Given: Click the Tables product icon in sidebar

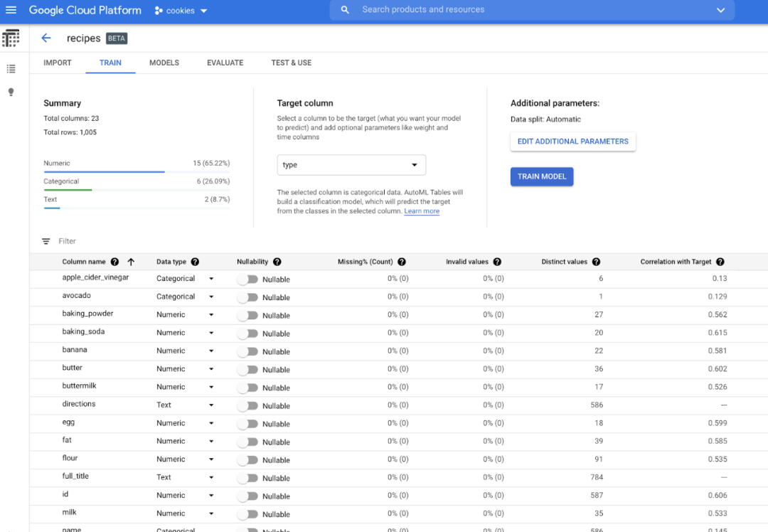Looking at the screenshot, I should point(11,38).
